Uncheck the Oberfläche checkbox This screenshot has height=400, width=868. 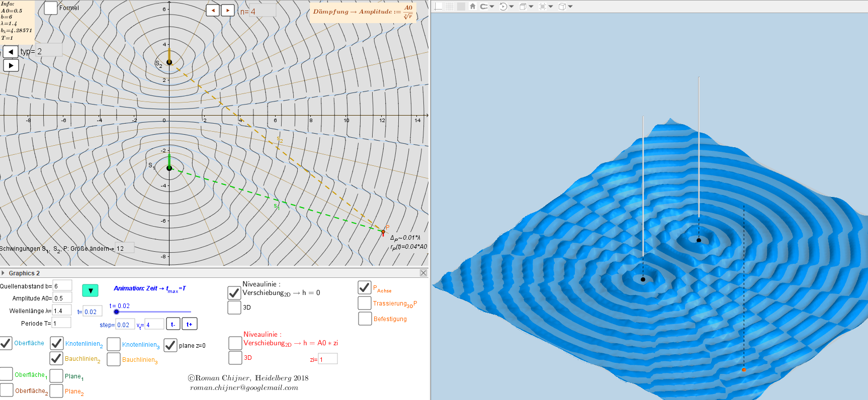click(x=6, y=343)
